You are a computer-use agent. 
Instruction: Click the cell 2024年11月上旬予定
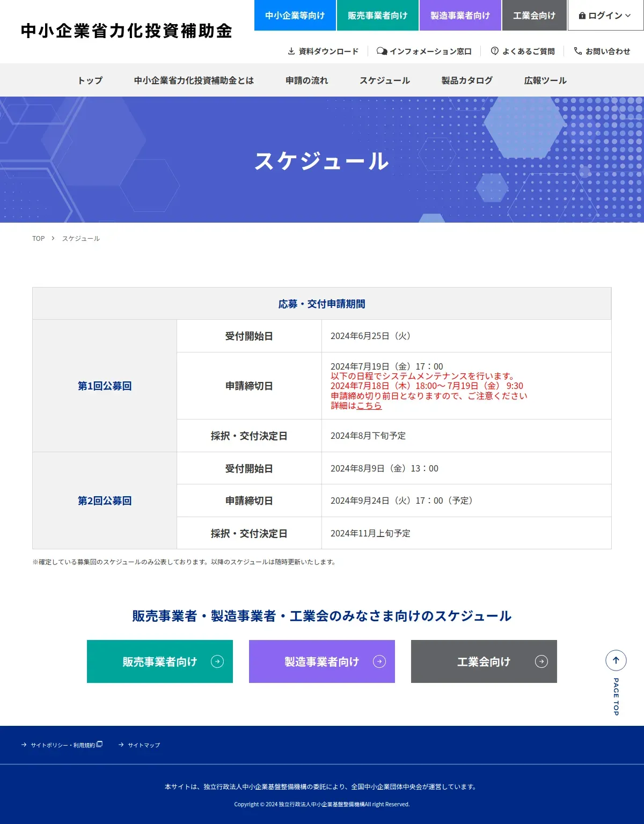(x=466, y=533)
